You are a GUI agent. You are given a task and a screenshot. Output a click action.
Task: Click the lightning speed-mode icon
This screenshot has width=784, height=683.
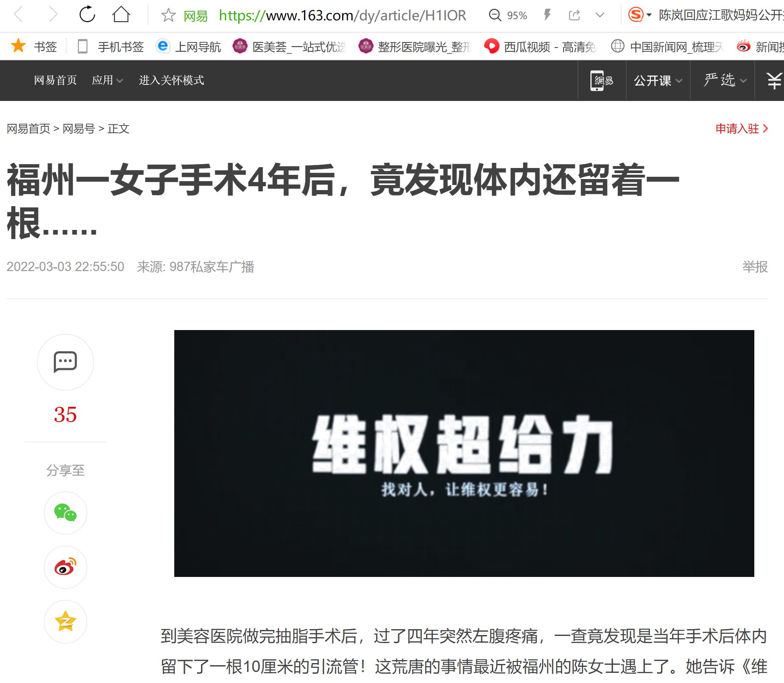click(x=547, y=15)
